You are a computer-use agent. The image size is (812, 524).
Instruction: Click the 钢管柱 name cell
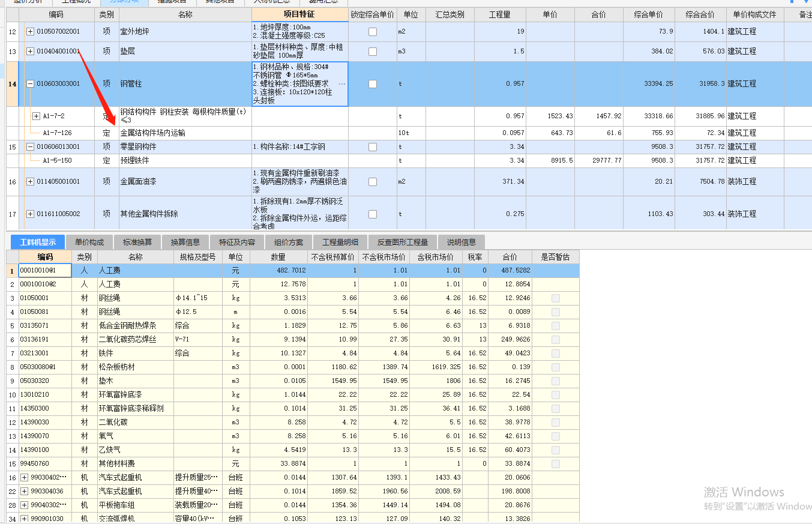(185, 84)
